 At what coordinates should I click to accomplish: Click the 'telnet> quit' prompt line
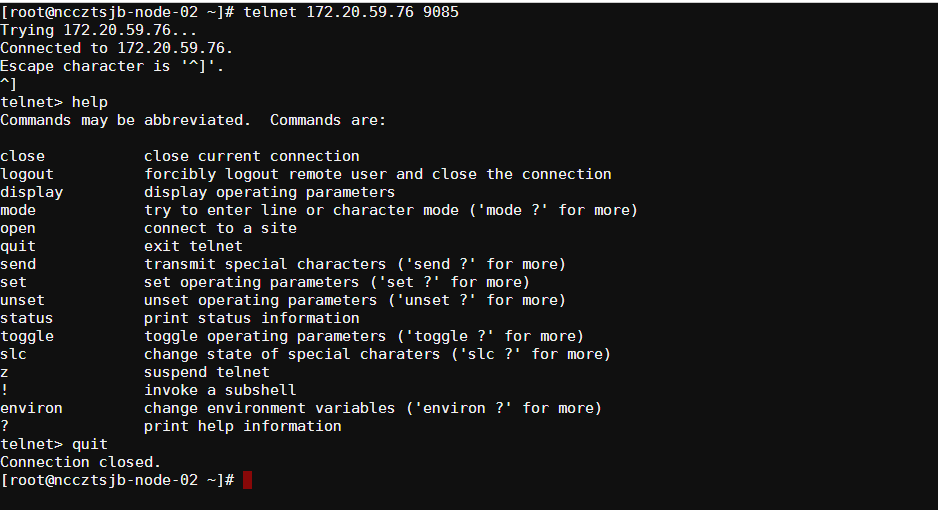point(54,444)
